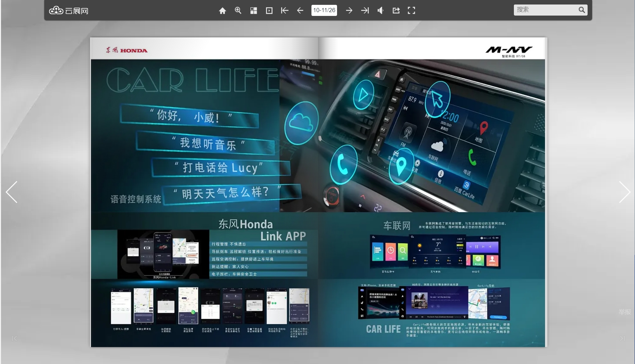Click the 东风Honda Link APP heading

click(262, 230)
